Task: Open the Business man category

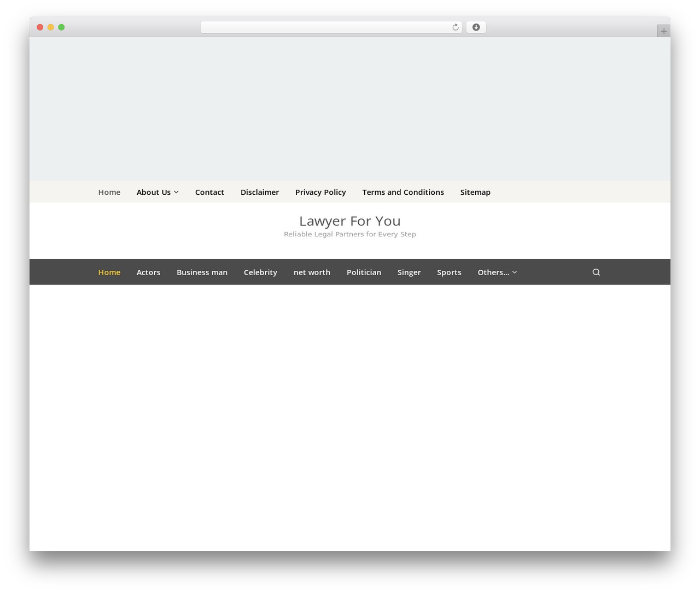Action: tap(202, 272)
